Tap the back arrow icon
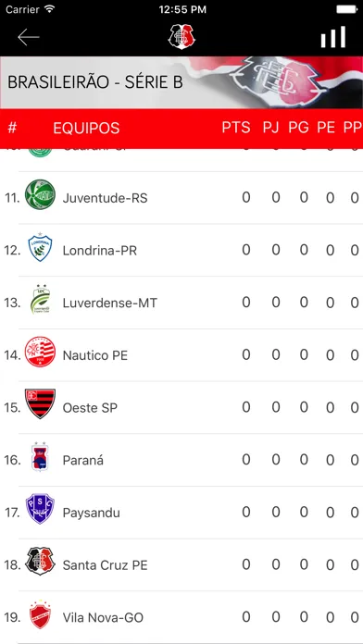This screenshot has height=644, width=363. [x=29, y=37]
